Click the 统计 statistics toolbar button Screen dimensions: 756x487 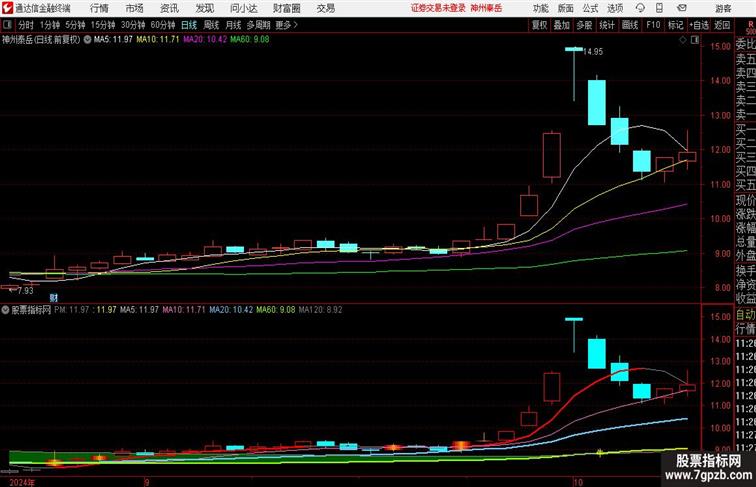click(607, 25)
